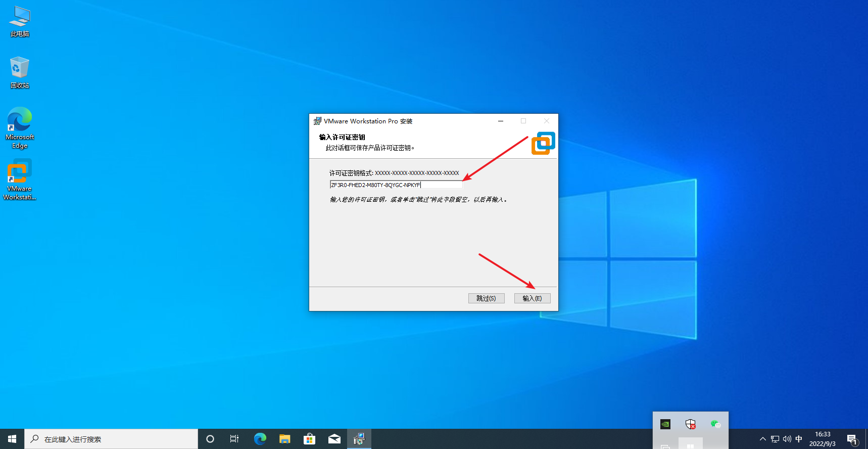Image resolution: width=868 pixels, height=449 pixels.
Task: Open WeChat icon in tray overflow
Action: (x=715, y=424)
